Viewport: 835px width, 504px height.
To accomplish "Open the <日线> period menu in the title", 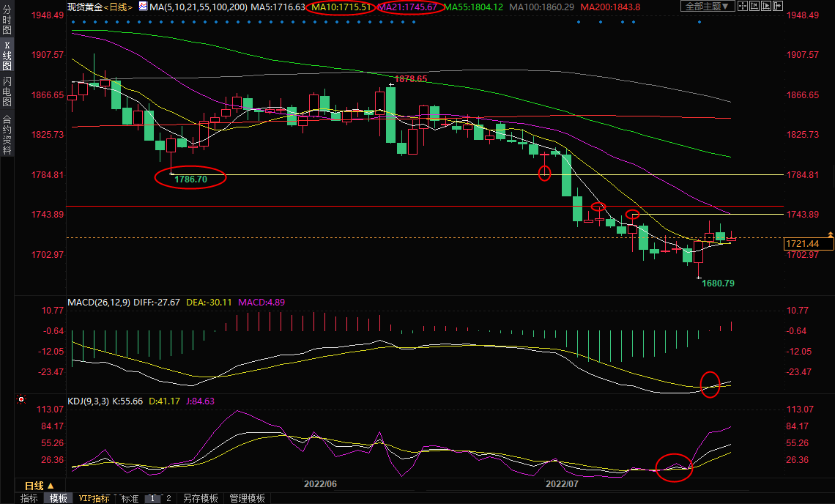I will coord(117,7).
